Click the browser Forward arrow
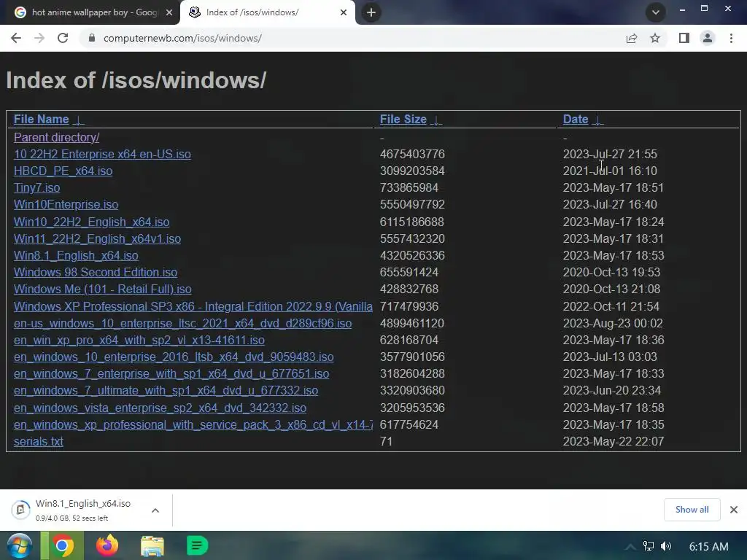The image size is (747, 560). pos(39,38)
